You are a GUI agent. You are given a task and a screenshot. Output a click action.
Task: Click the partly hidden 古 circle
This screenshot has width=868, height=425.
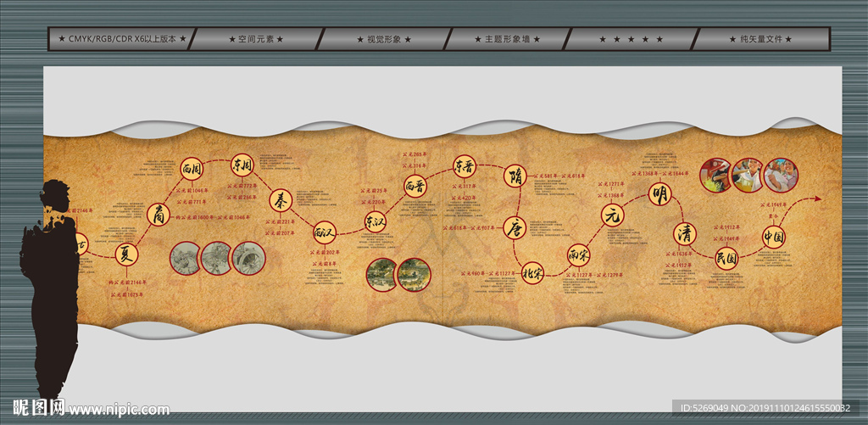82,243
